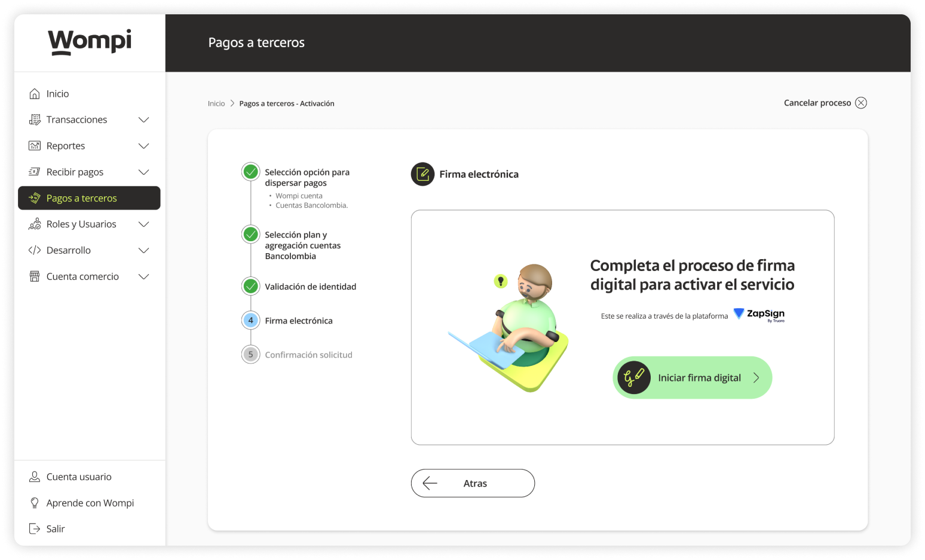Click the Wompi logo
Screen dimensions: 925x560
(90, 42)
